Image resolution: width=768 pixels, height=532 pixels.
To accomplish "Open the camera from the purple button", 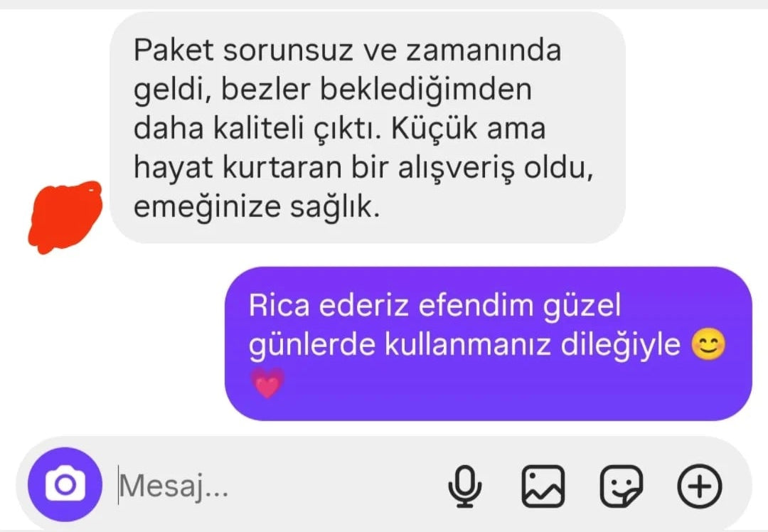I will click(x=65, y=484).
